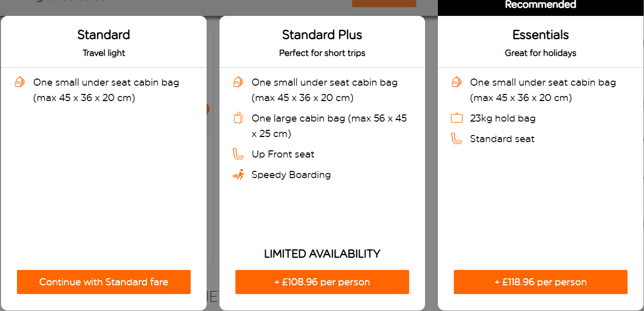This screenshot has width=644, height=311.
Task: Click the Perfect for short trips subtitle
Action: coord(322,52)
